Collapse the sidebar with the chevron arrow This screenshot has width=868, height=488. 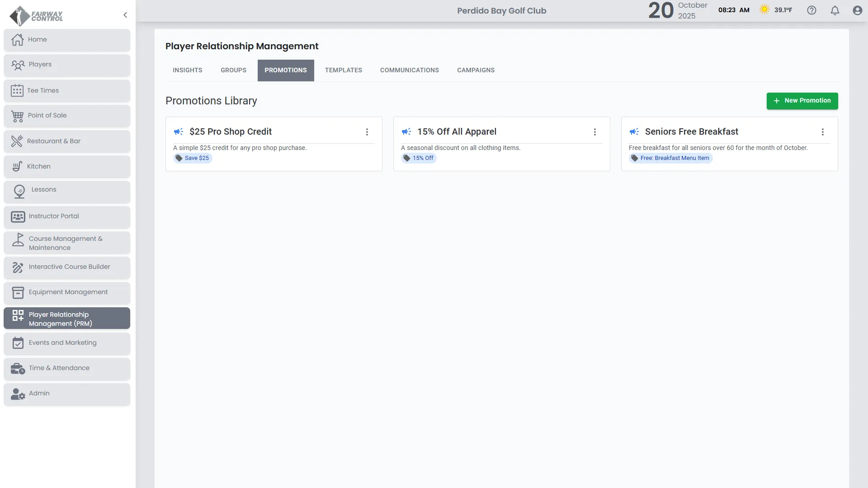(x=125, y=15)
